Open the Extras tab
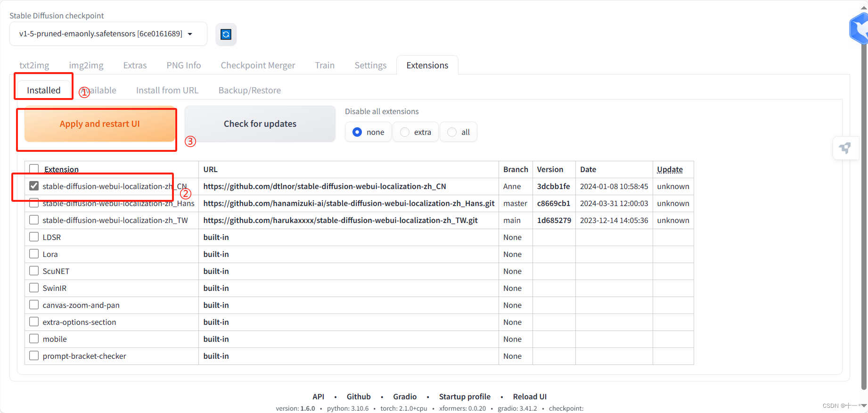The height and width of the screenshot is (413, 868). [x=135, y=66]
